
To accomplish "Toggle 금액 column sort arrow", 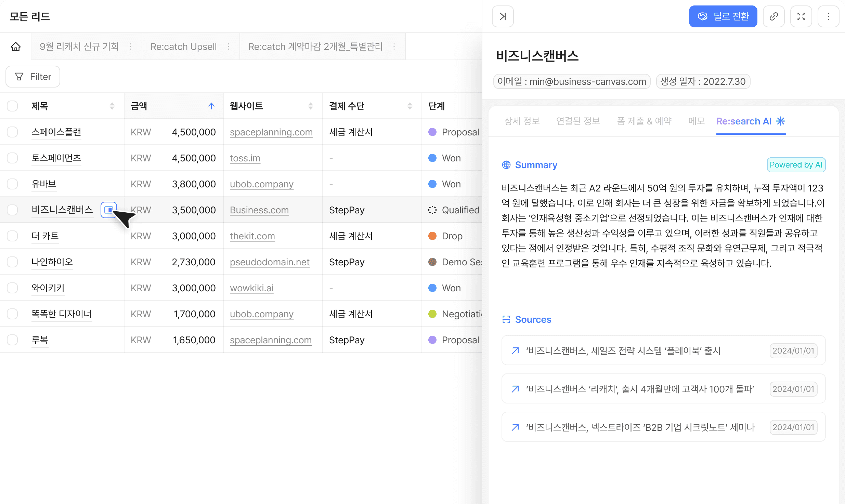I will [211, 106].
